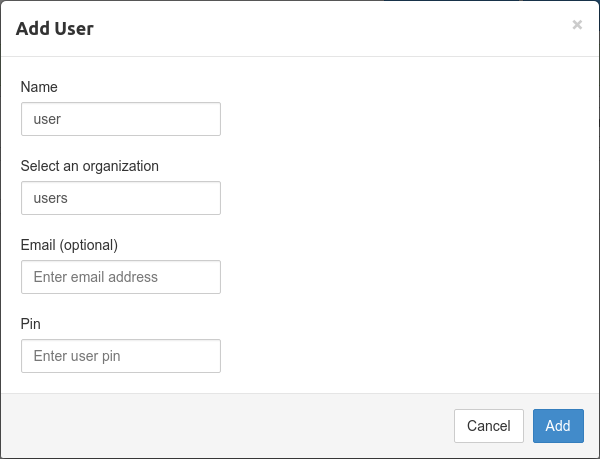The height and width of the screenshot is (459, 600).
Task: Click empty modal body right of fields
Action: (409, 226)
